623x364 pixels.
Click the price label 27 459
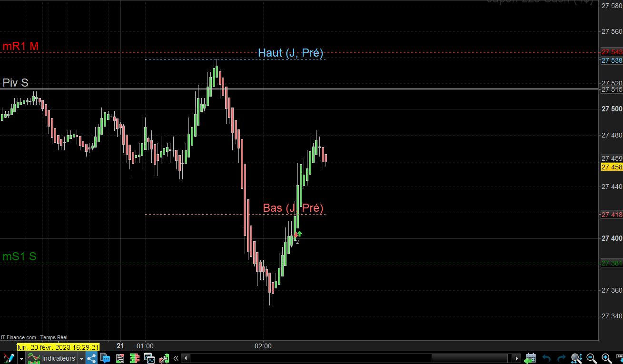pyautogui.click(x=612, y=158)
